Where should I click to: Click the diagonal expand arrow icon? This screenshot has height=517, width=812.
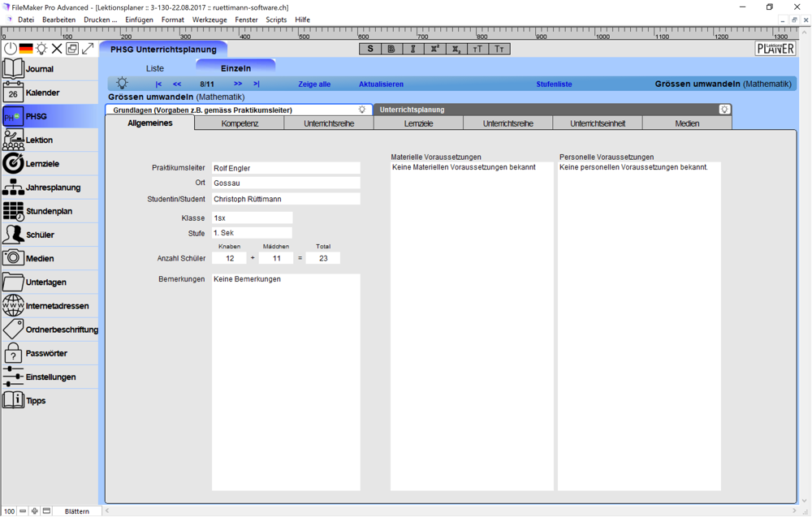pos(88,49)
